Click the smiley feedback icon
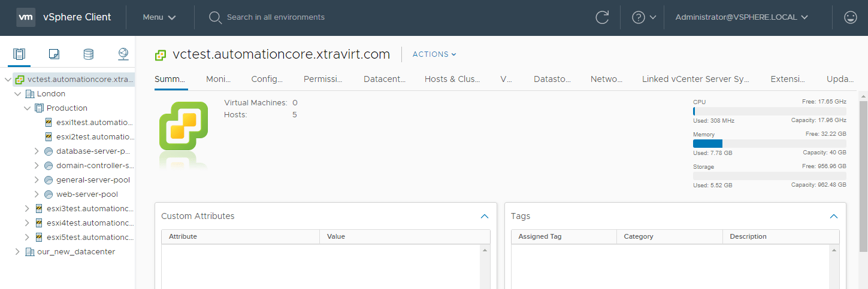The width and height of the screenshot is (868, 289). point(850,17)
